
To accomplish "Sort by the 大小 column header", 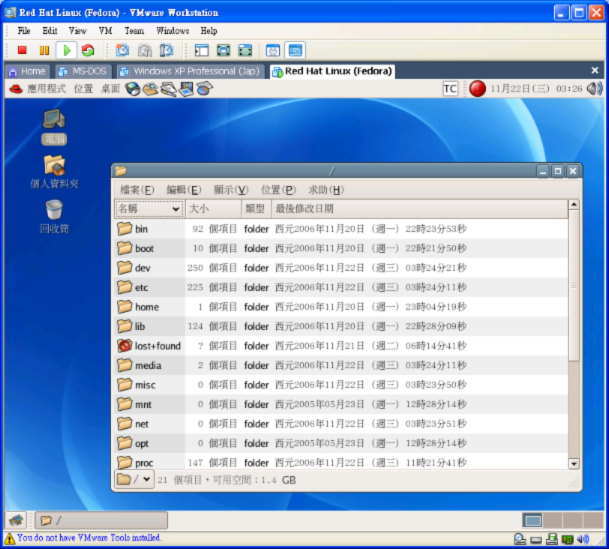I will click(x=213, y=209).
